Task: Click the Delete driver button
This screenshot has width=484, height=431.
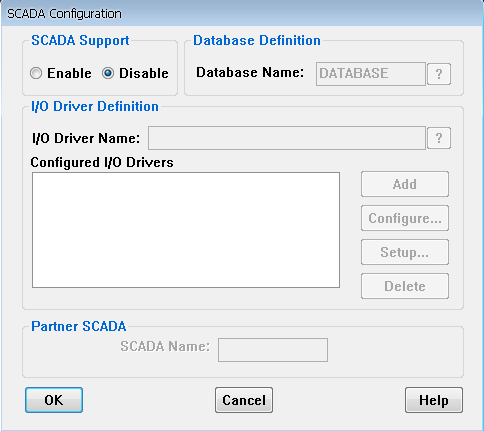Action: pos(405,286)
